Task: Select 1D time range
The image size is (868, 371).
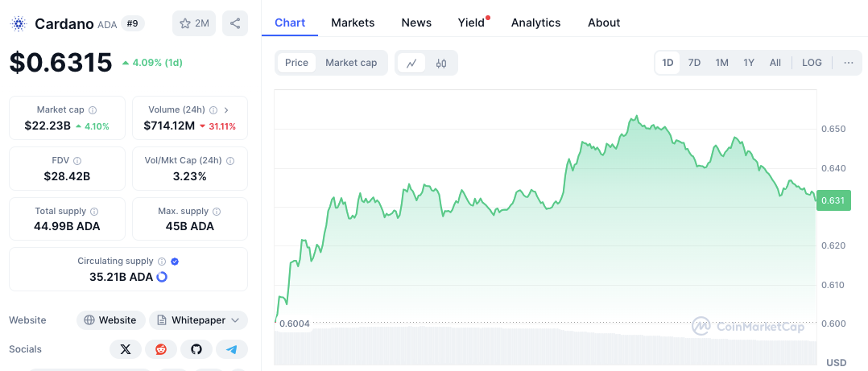Action: coord(668,63)
